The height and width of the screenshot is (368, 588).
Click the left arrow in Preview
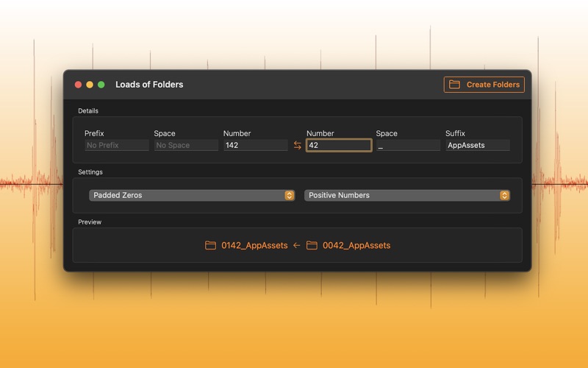297,245
